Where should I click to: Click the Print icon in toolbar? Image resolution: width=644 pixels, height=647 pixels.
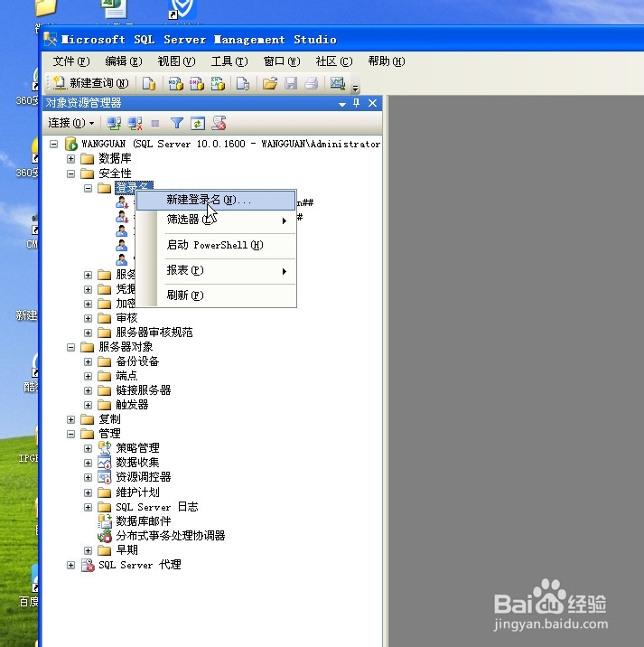312,83
